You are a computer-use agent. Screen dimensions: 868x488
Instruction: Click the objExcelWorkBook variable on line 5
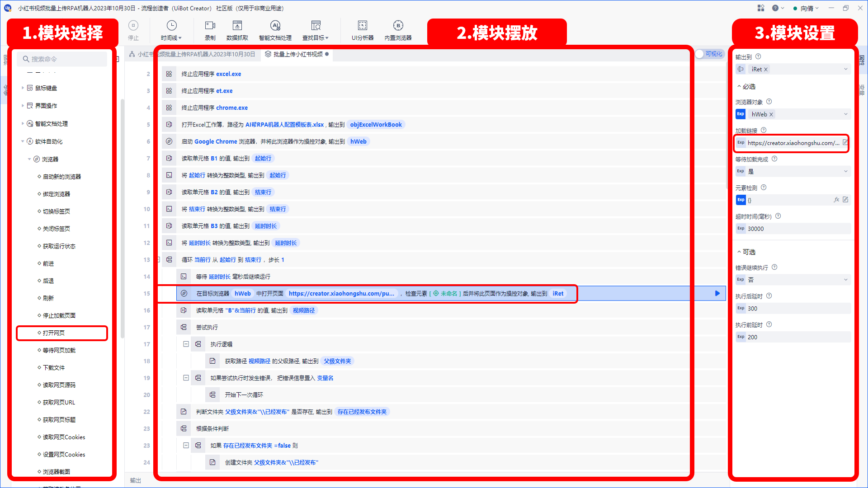(x=376, y=124)
